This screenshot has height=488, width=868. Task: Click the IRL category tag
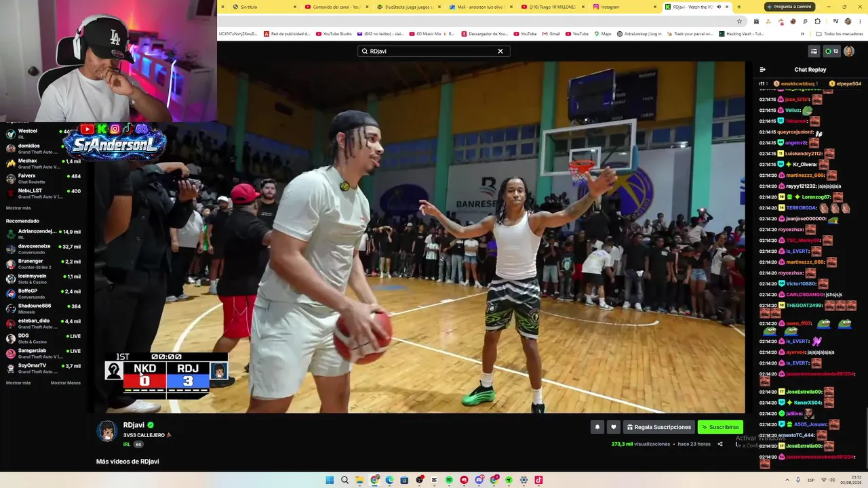click(x=127, y=445)
